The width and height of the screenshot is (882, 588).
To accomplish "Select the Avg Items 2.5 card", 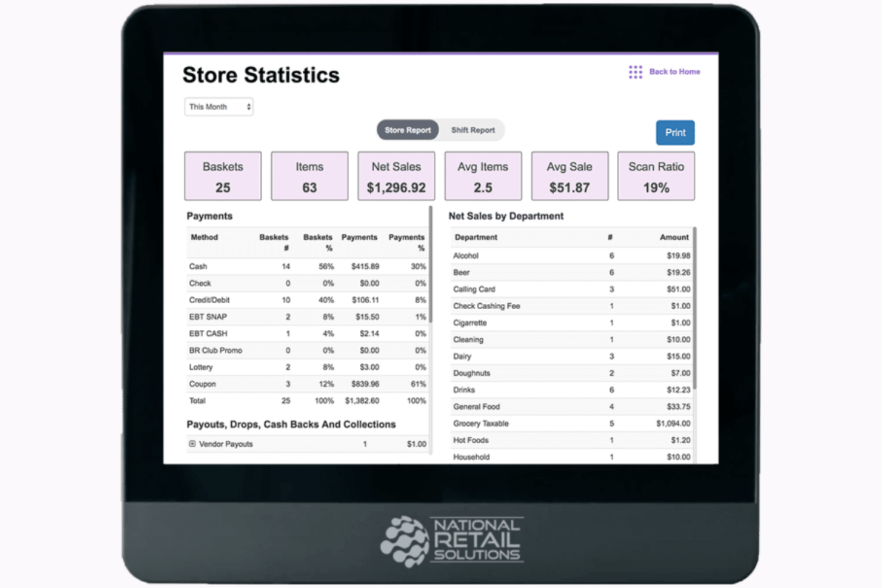I will (x=483, y=176).
